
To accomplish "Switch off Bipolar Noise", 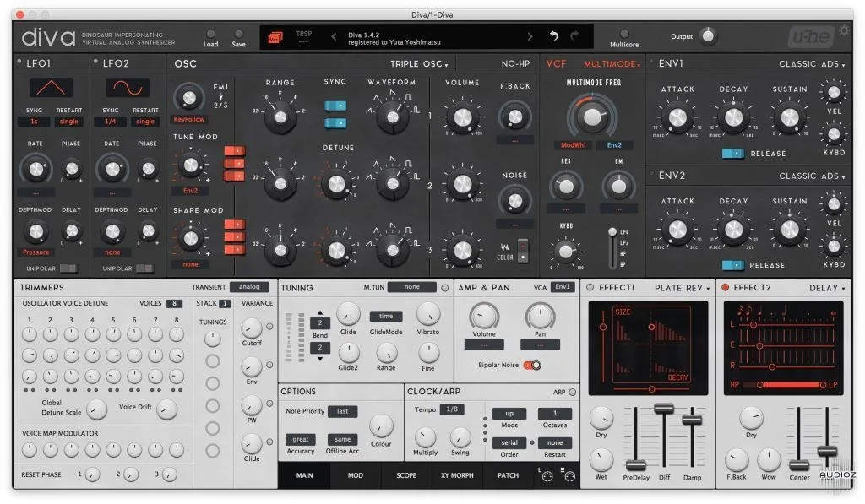I will 532,365.
